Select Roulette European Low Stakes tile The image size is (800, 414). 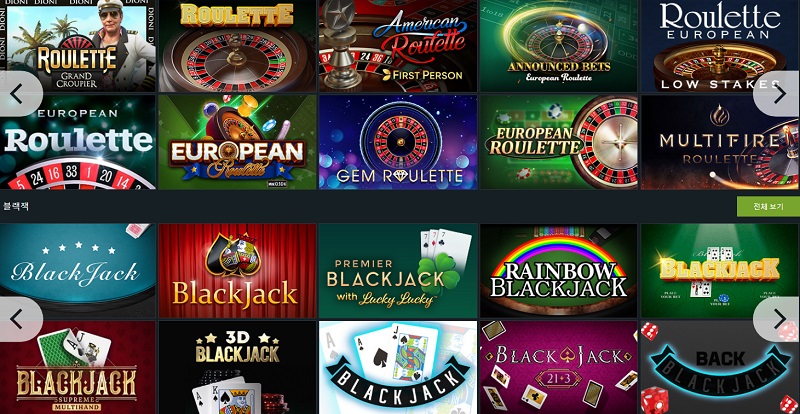720,46
